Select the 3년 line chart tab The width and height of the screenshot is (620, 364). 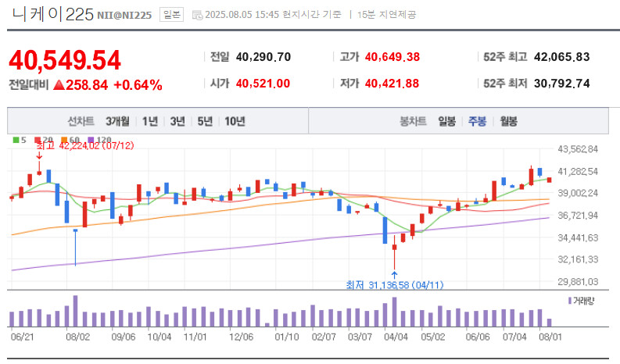pos(177,121)
